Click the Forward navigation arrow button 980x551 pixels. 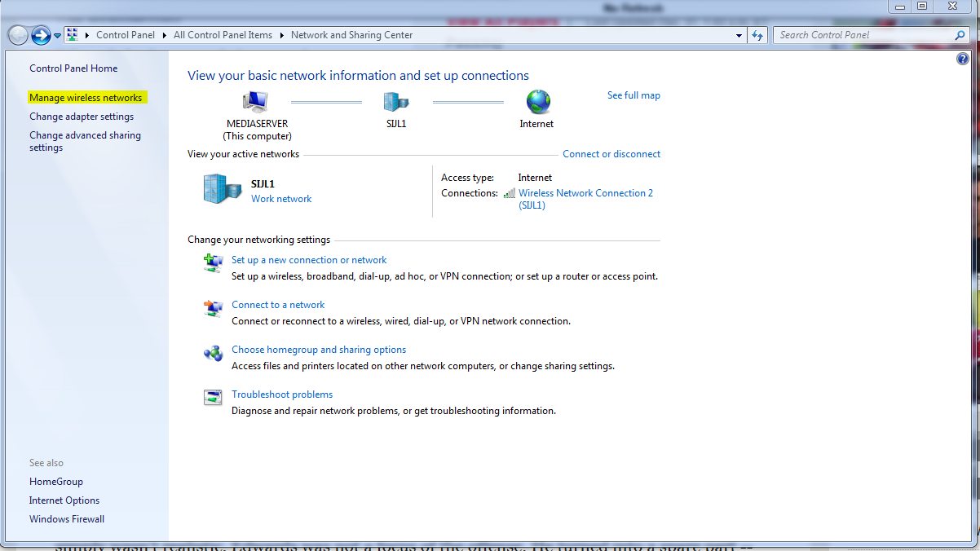(x=41, y=35)
